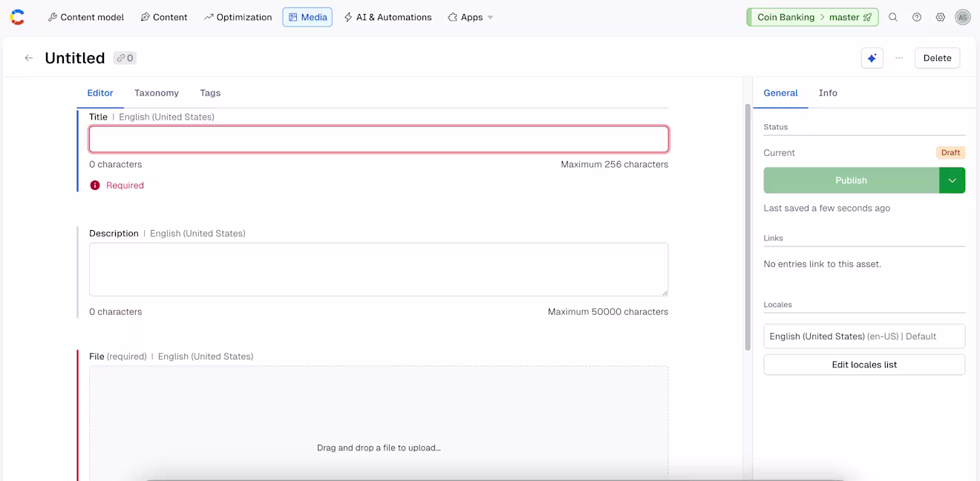Select the Info sidebar tab
980x481 pixels.
[828, 93]
